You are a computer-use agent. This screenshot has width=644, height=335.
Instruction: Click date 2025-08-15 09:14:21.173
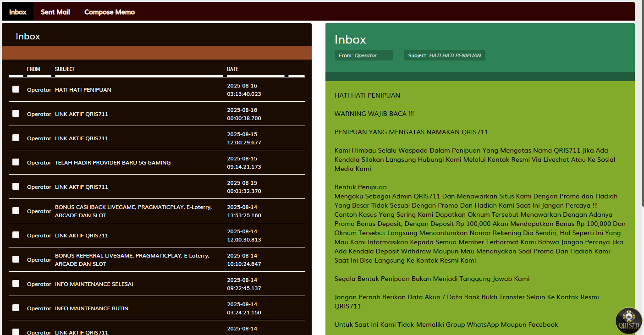coord(244,163)
